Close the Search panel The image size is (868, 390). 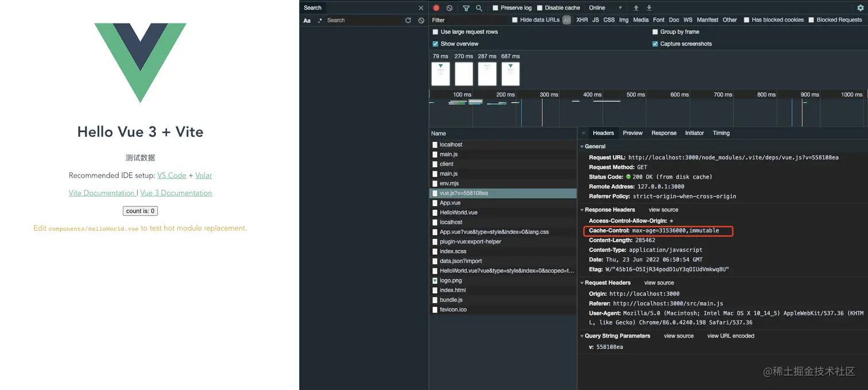[x=421, y=8]
